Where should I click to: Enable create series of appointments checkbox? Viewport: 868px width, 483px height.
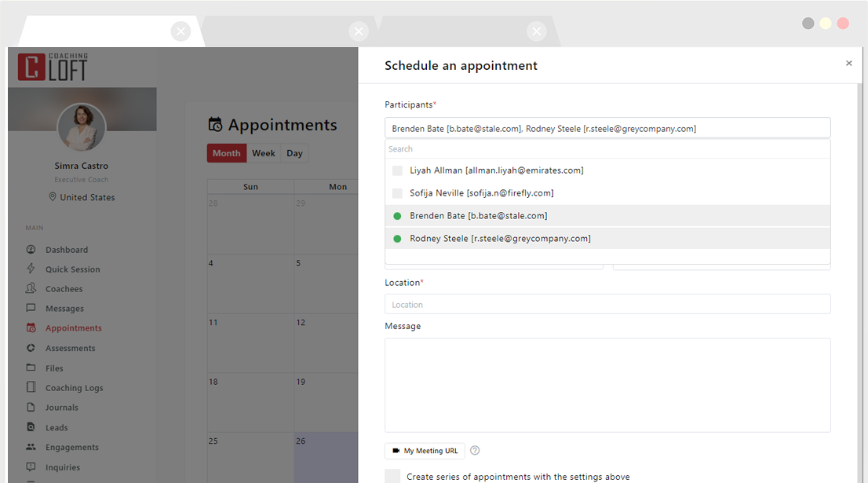[x=392, y=477]
